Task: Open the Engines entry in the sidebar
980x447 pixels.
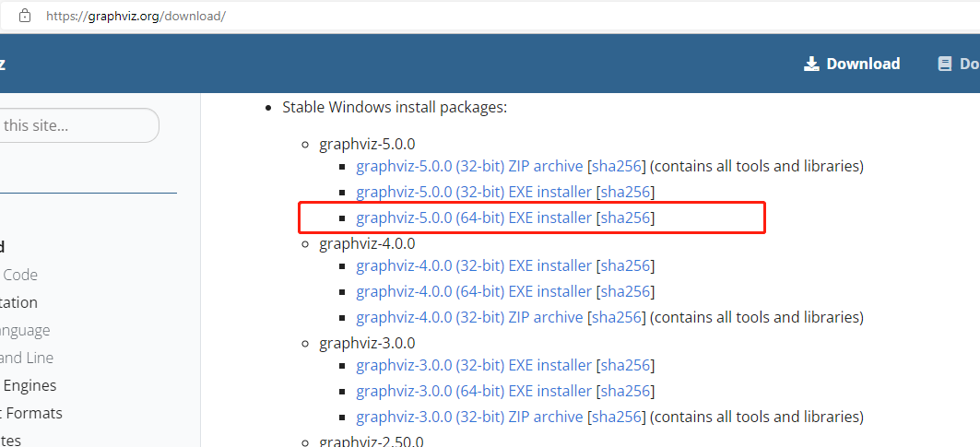Action: (30, 385)
